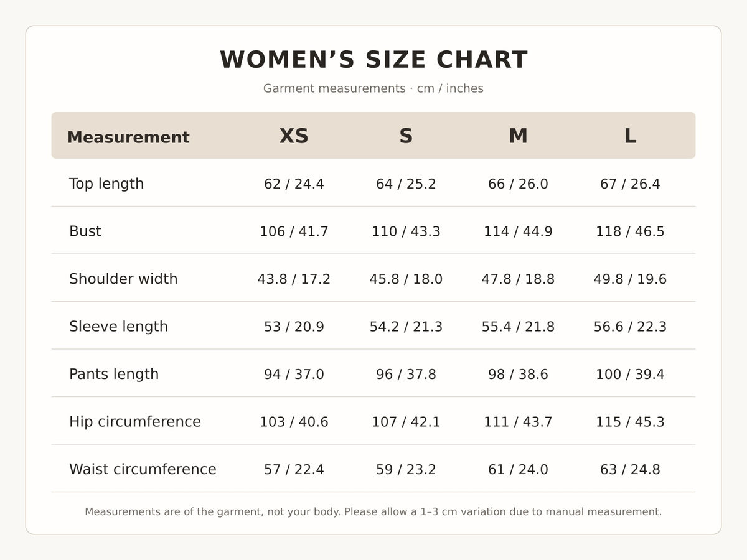Click the Measurement column header
747x560 pixels.
(128, 138)
